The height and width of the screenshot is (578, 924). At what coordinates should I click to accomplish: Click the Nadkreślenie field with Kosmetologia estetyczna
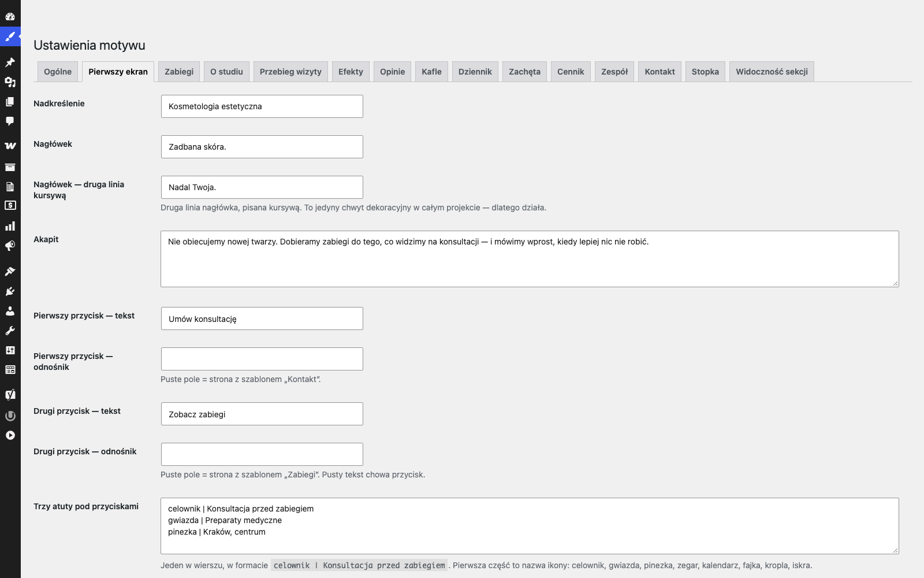262,106
